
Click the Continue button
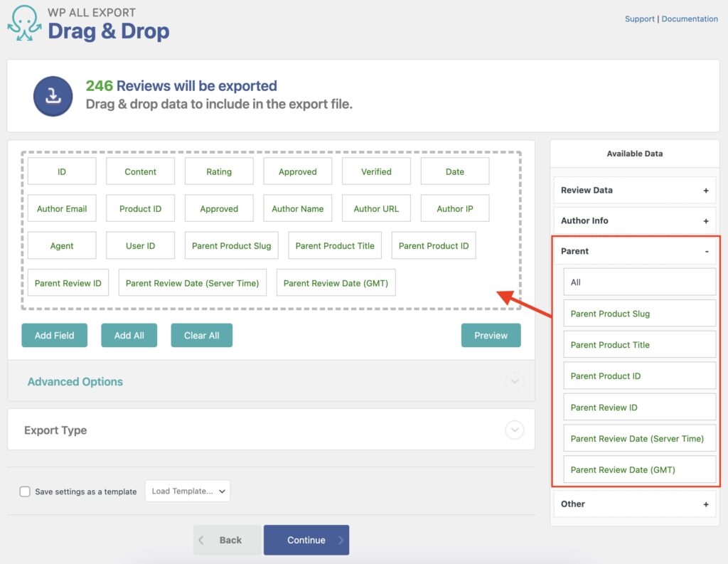(306, 540)
